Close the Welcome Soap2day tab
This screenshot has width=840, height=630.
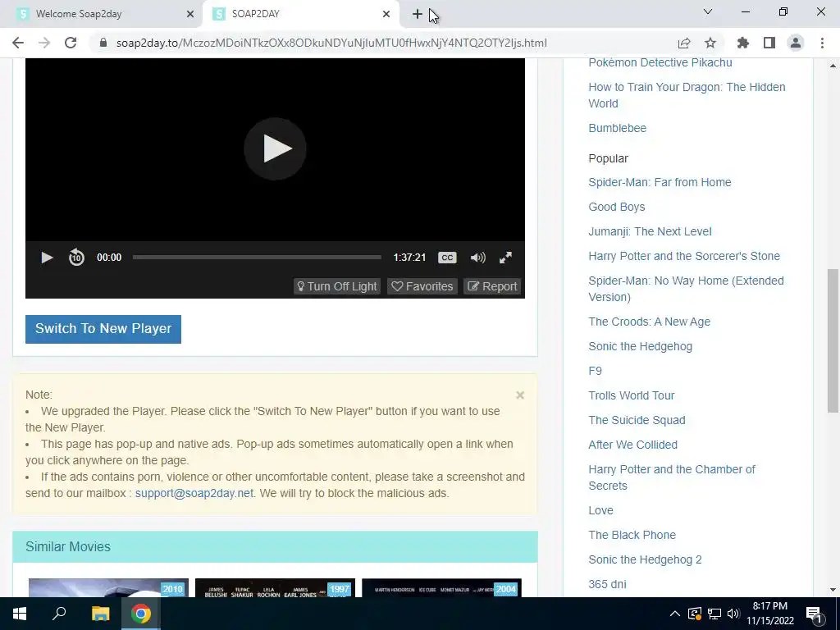coord(190,14)
